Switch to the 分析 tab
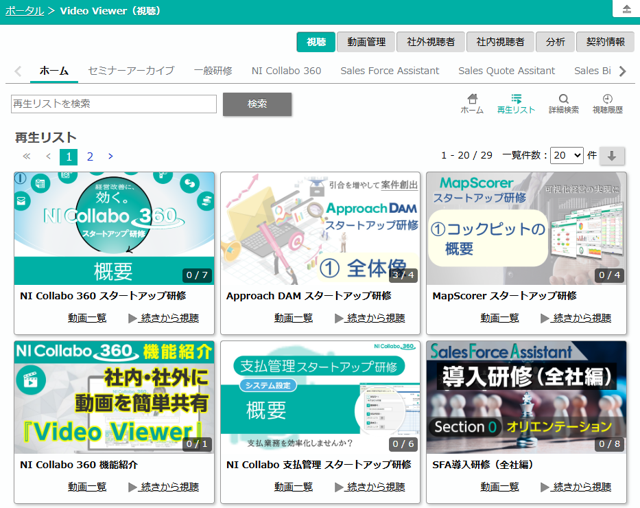This screenshot has height=508, width=640. (x=555, y=42)
